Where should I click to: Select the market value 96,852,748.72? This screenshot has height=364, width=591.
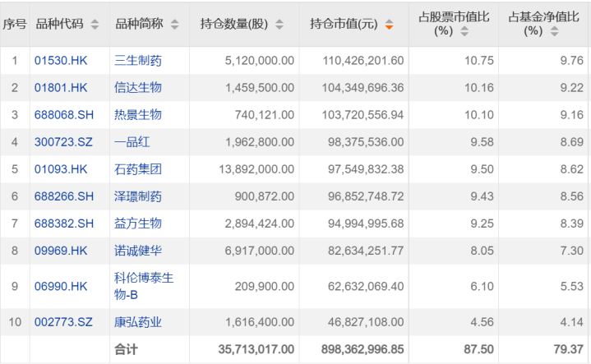366,196
